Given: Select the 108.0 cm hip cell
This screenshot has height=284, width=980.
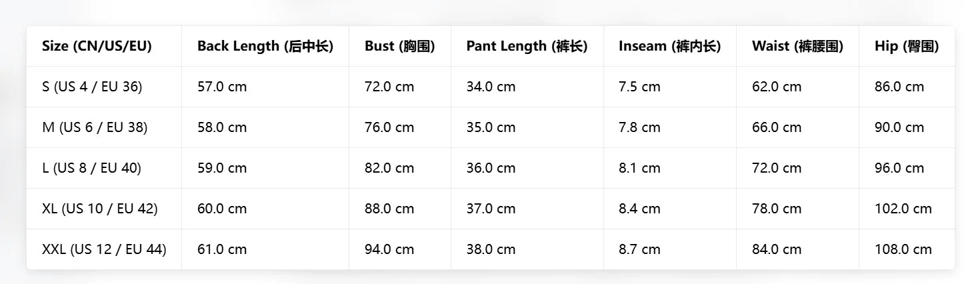Looking at the screenshot, I should click(x=903, y=249).
